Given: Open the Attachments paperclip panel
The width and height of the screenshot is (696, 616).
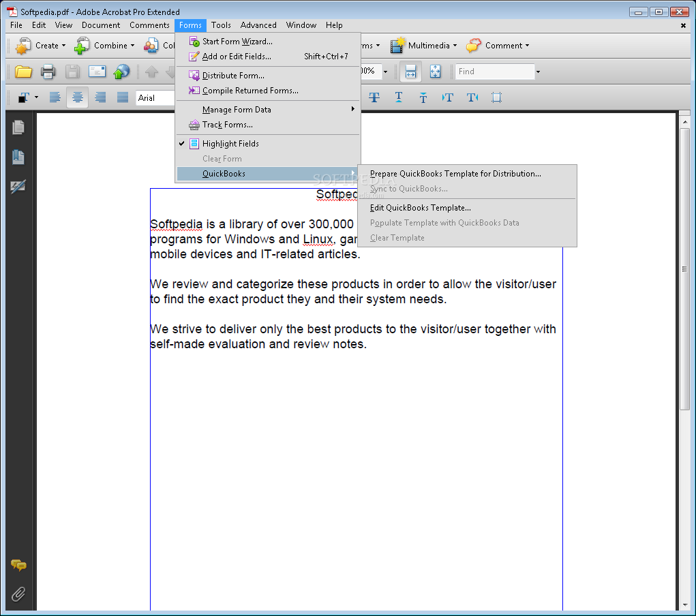Looking at the screenshot, I should tap(18, 594).
